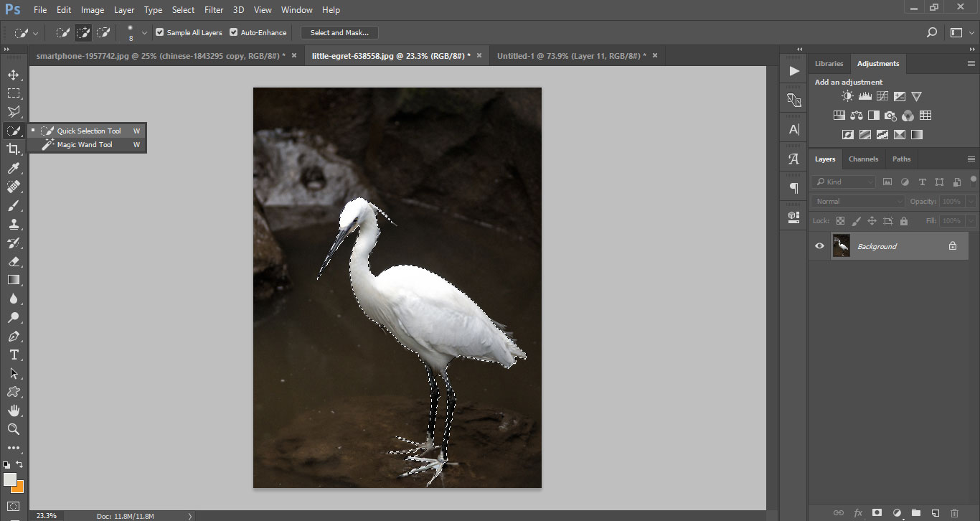Select the Pen tool
This screenshot has width=980, height=521.
(x=13, y=336)
